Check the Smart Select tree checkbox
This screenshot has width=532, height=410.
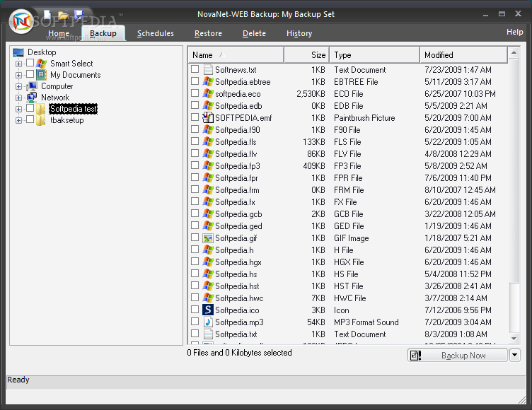pyautogui.click(x=30, y=63)
